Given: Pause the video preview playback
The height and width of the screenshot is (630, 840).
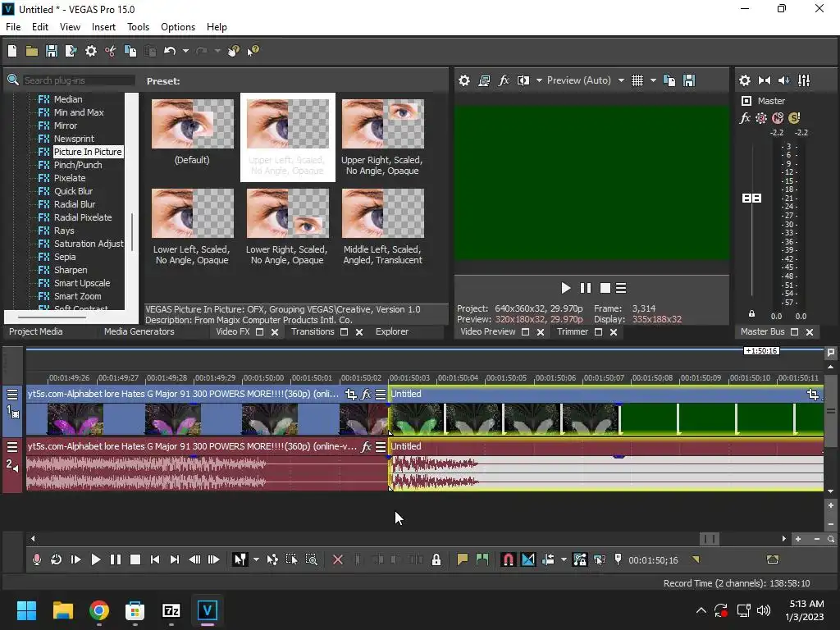Looking at the screenshot, I should coord(586,288).
